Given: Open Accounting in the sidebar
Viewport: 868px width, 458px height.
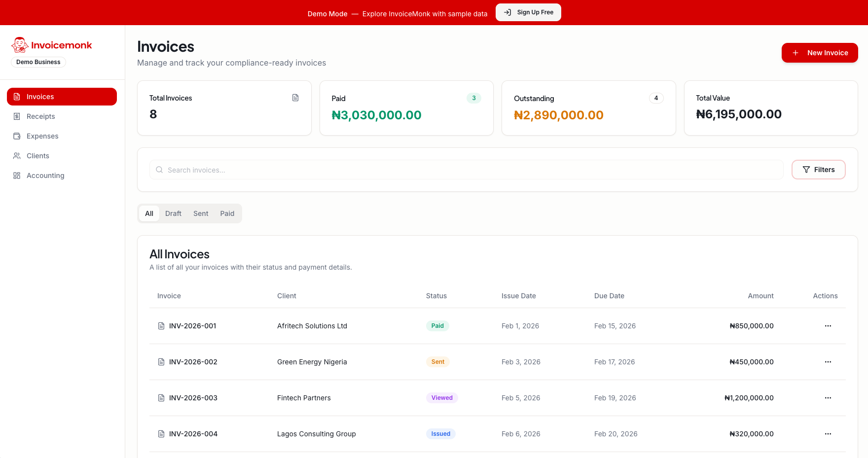Looking at the screenshot, I should [x=62, y=176].
